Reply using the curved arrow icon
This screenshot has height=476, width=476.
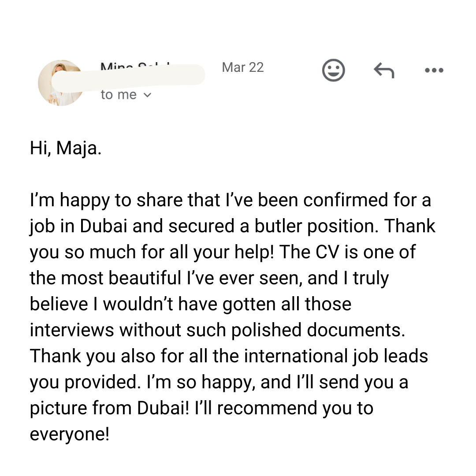click(383, 71)
